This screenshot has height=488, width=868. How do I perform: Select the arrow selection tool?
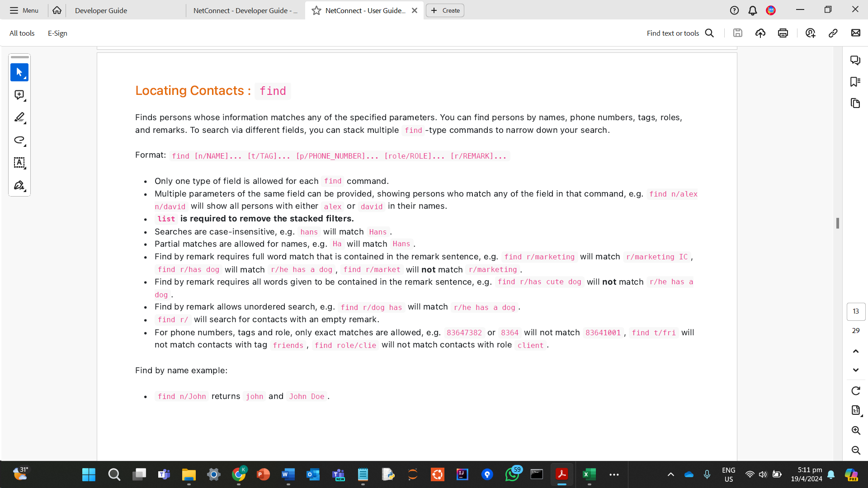click(19, 72)
